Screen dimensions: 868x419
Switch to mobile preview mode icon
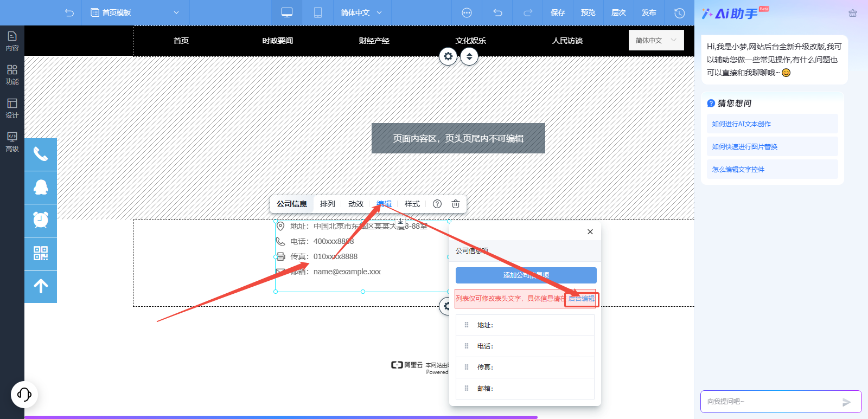click(x=318, y=12)
